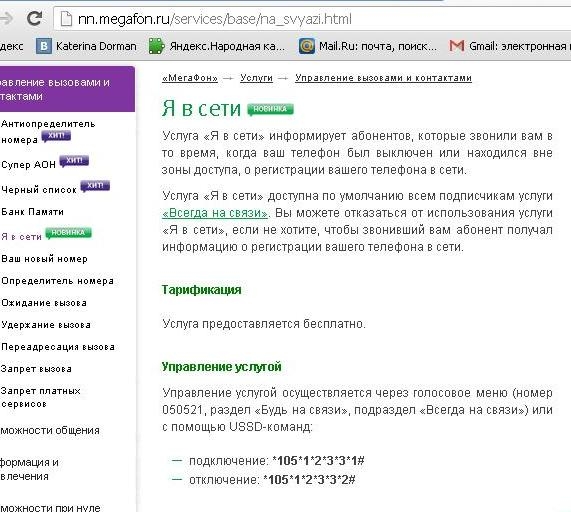Screen dimensions: 571x512
Task: Open the Gmail bookmark icon
Action: pyautogui.click(x=457, y=46)
